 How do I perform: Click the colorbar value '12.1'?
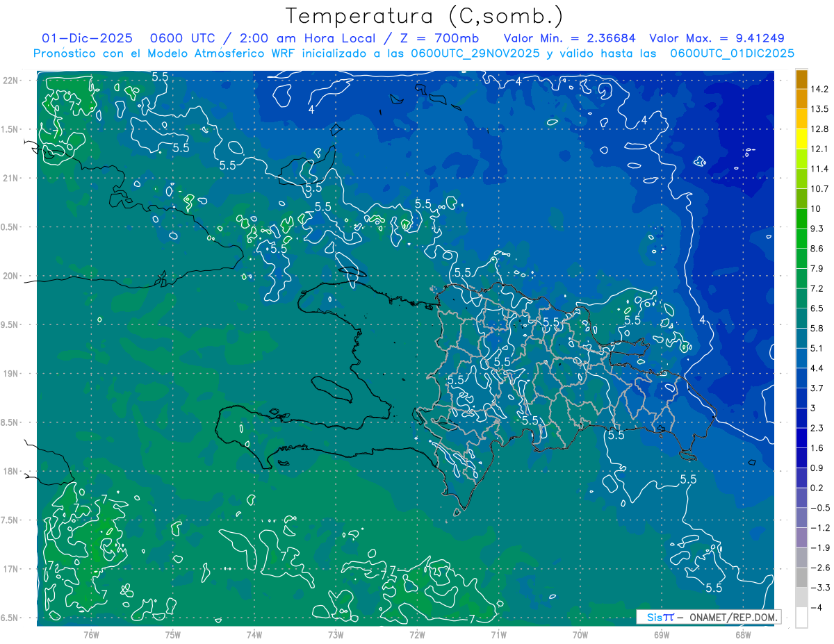pyautogui.click(x=821, y=149)
